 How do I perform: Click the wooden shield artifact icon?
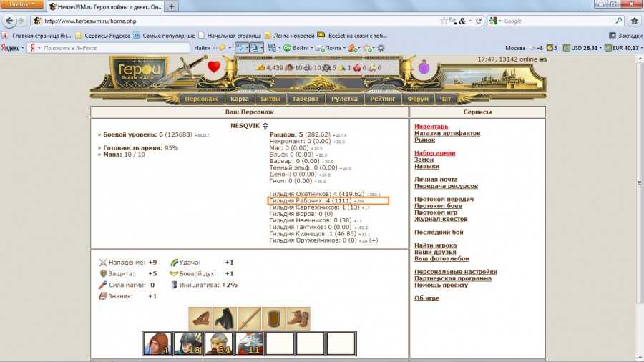click(273, 318)
